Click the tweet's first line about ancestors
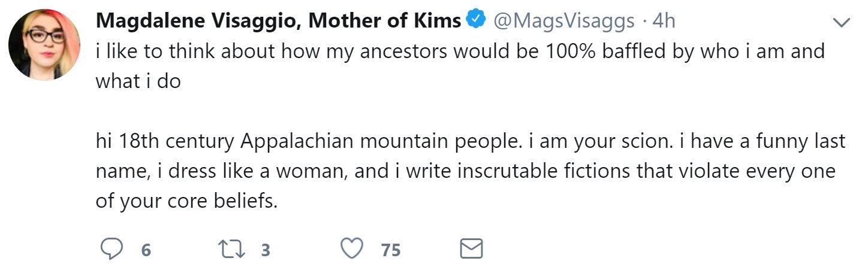This screenshot has height=273, width=868. tap(460, 51)
